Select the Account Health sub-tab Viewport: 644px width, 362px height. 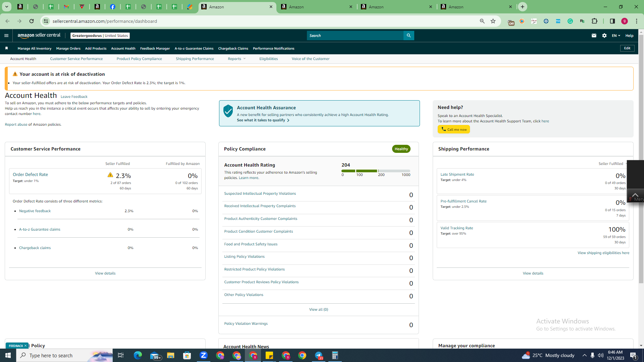tap(23, 59)
